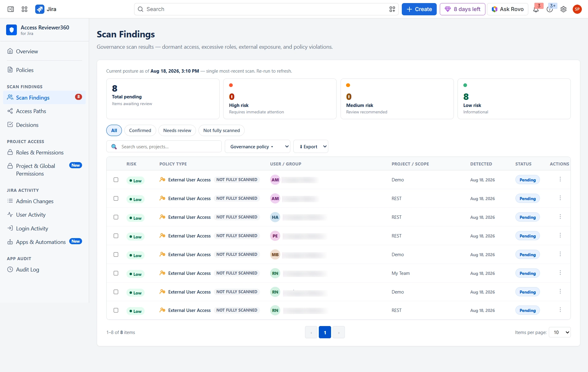Screen dimensions: 588x372
Task: Click the AM avatar in the REST row
Action: click(275, 199)
